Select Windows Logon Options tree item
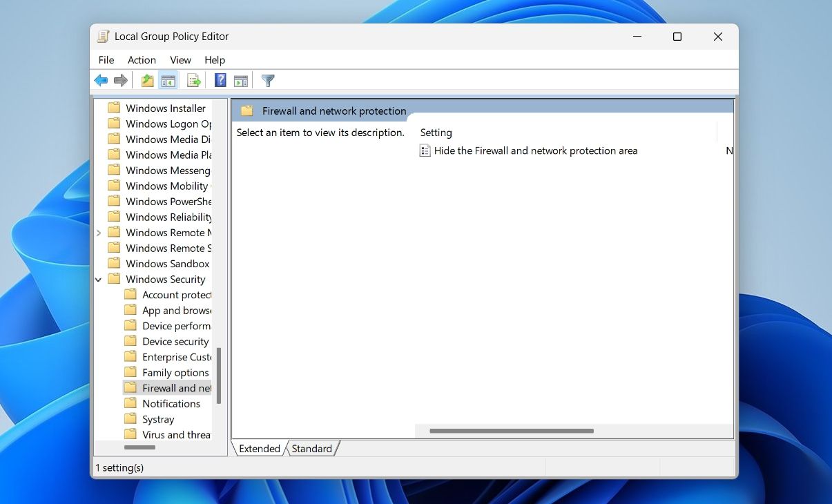 pos(168,124)
